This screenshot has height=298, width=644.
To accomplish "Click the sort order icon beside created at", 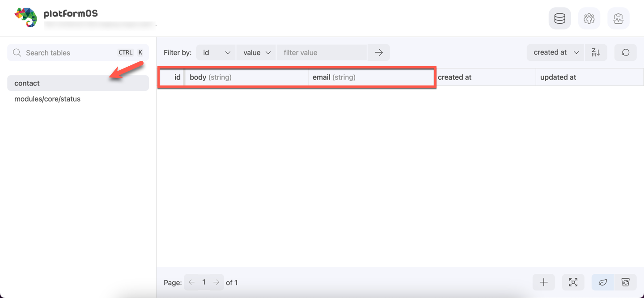I will pyautogui.click(x=596, y=52).
